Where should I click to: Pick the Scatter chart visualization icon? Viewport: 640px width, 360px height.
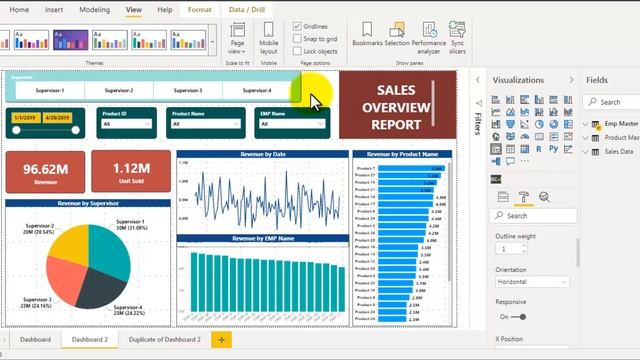coord(524,124)
